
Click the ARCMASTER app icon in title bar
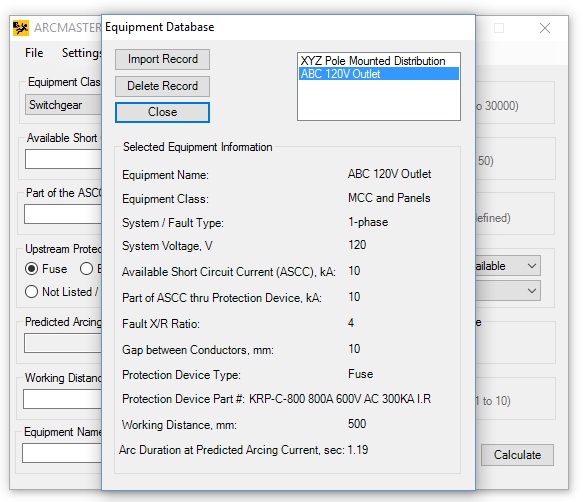[20, 28]
